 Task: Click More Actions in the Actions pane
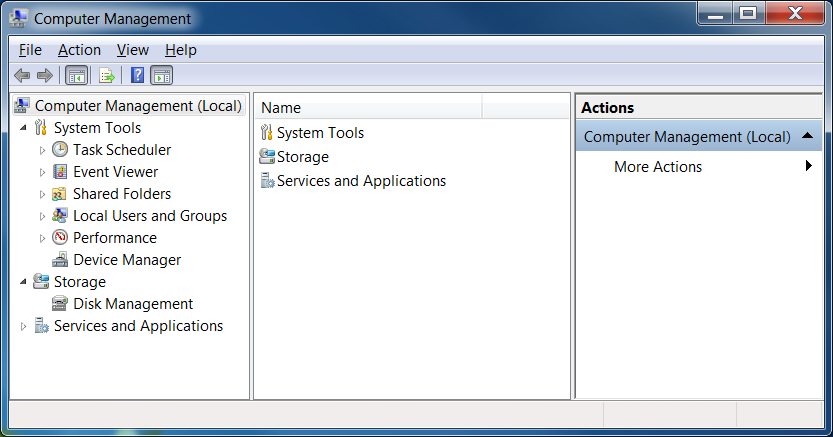pyautogui.click(x=658, y=167)
